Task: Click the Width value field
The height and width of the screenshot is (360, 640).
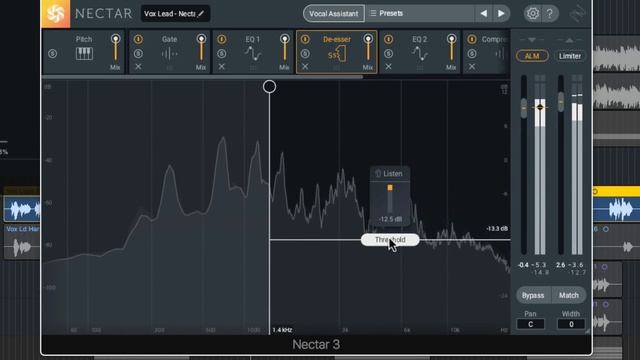Action: [x=571, y=324]
